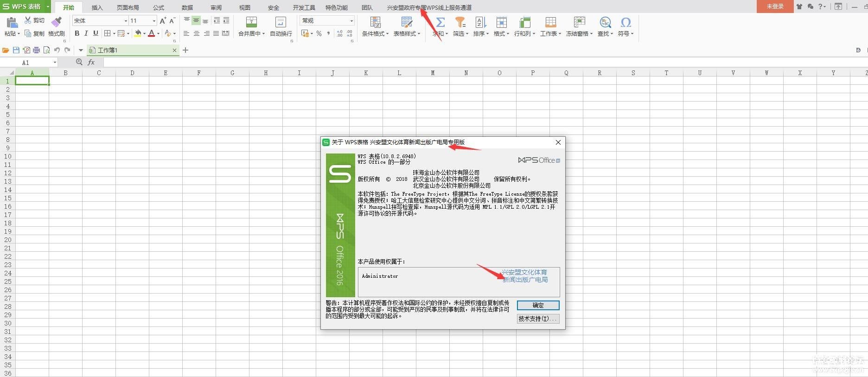Screen dimensions: 868x377
Task: Switch to the 页面布局 ribbon tab
Action: [x=128, y=7]
